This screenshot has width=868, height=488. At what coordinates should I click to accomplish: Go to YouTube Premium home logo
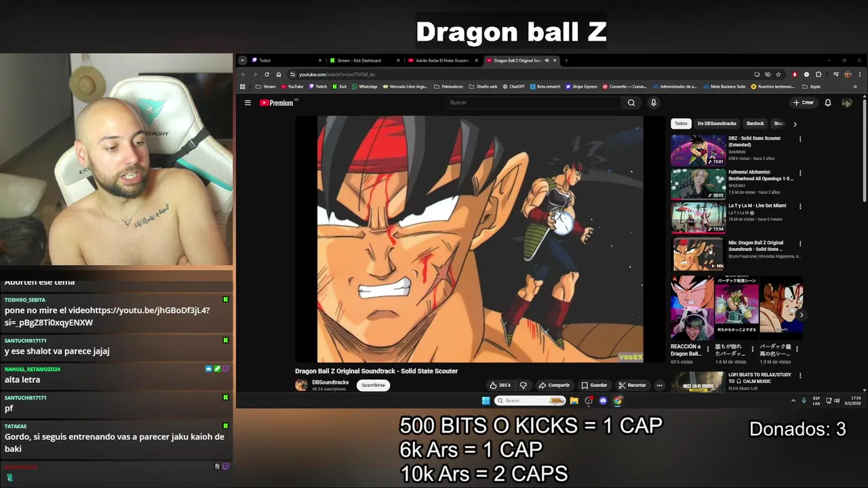[x=277, y=103]
